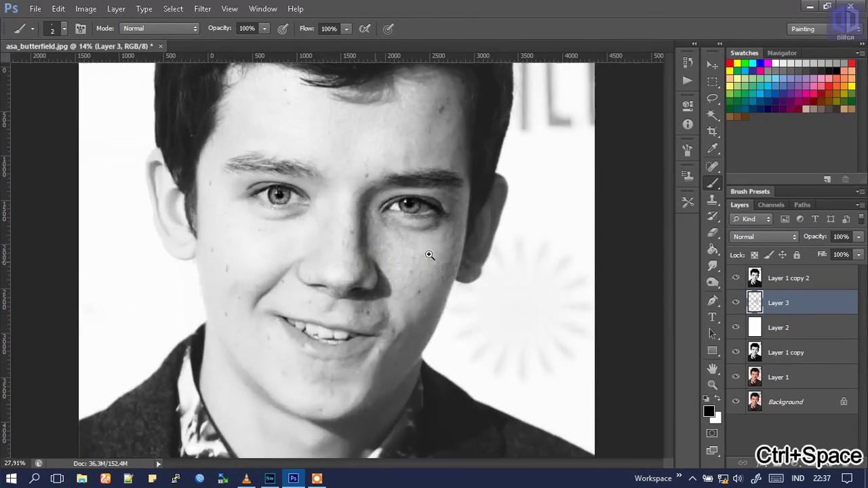Open the Painting workspace dropdown
Screen dimensions: 868x488
point(825,28)
